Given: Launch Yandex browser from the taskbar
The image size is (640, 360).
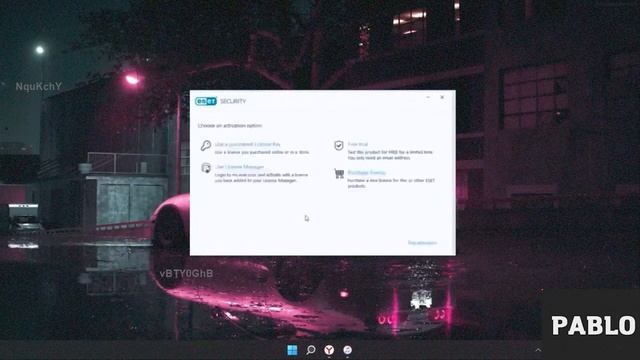Looking at the screenshot, I should coord(329,350).
